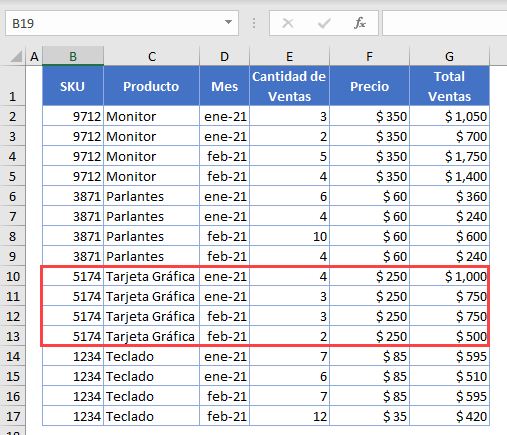Select SKU 3871 cell in row 7

[x=73, y=216]
